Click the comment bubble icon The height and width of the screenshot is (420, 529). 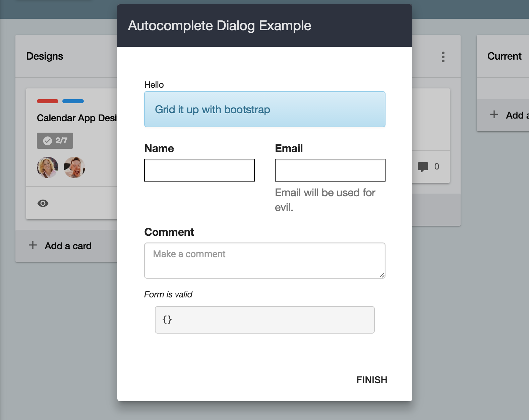(423, 167)
